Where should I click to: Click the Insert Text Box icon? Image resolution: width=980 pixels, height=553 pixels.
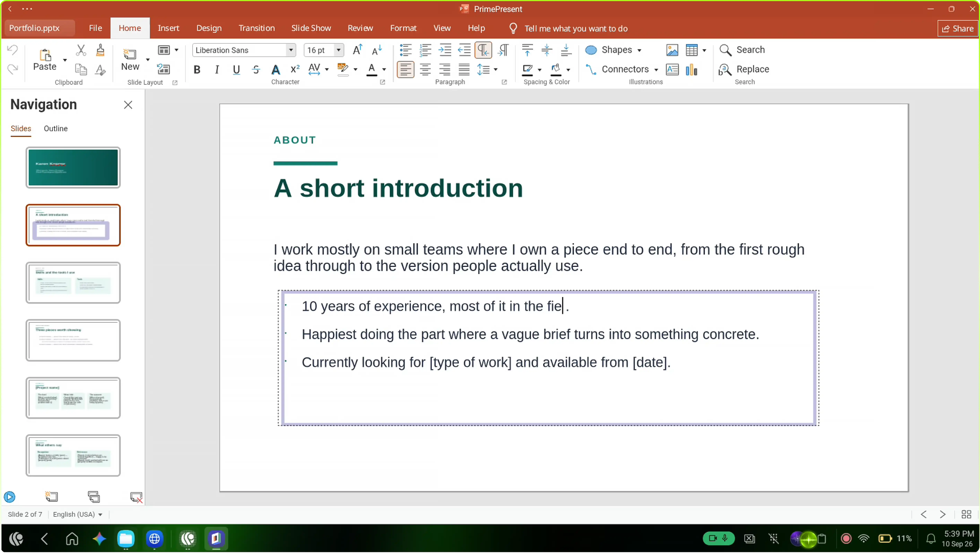[672, 70]
